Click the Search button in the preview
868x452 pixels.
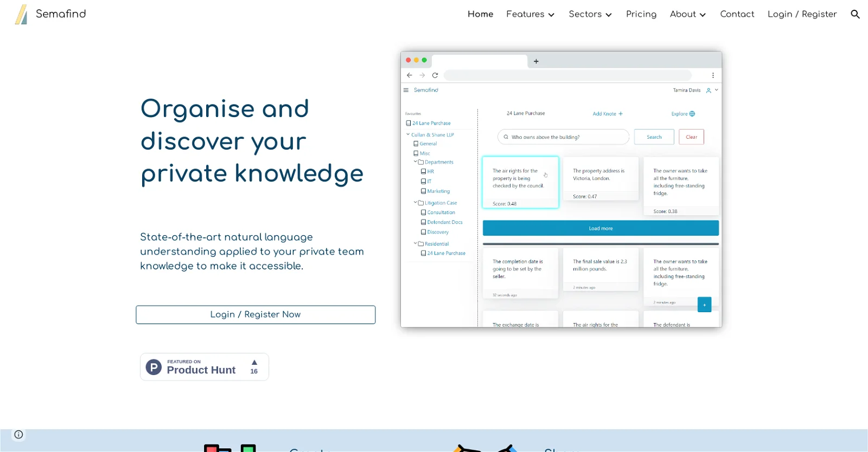[x=654, y=137]
